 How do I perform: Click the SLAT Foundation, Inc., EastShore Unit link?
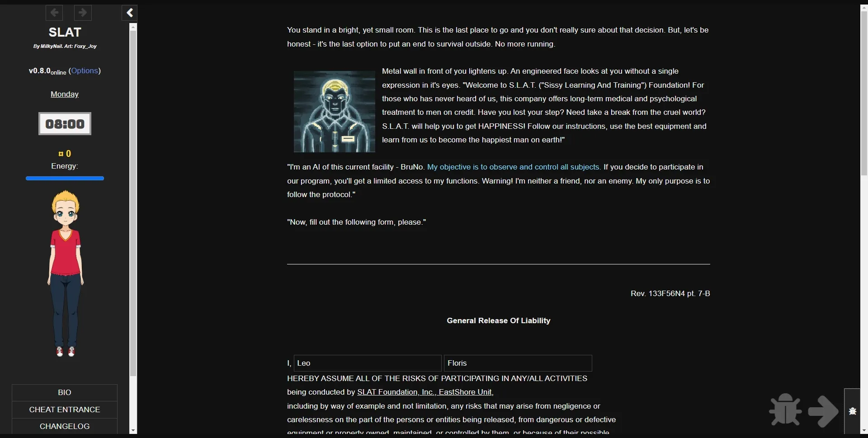(425, 392)
